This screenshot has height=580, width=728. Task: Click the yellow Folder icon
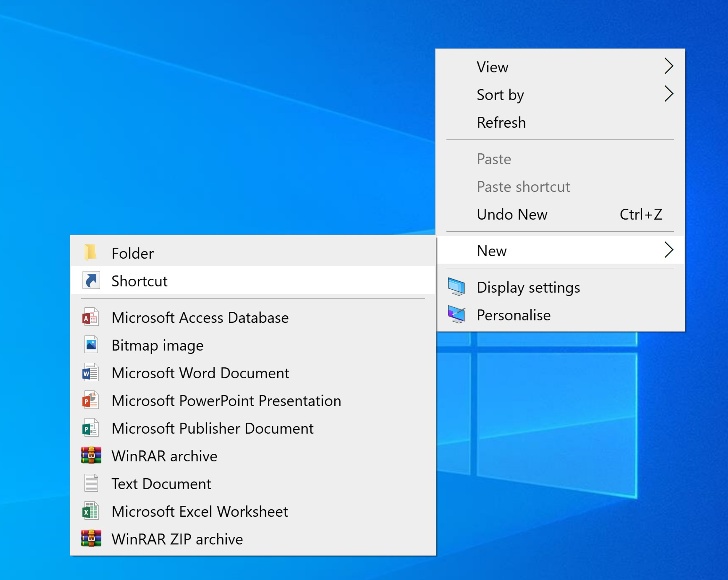click(91, 253)
